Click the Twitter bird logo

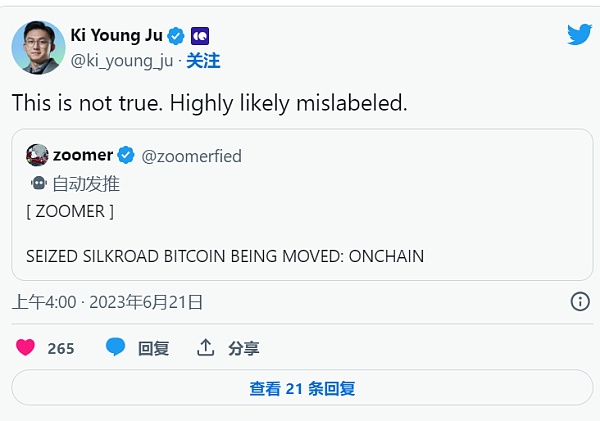pyautogui.click(x=579, y=35)
